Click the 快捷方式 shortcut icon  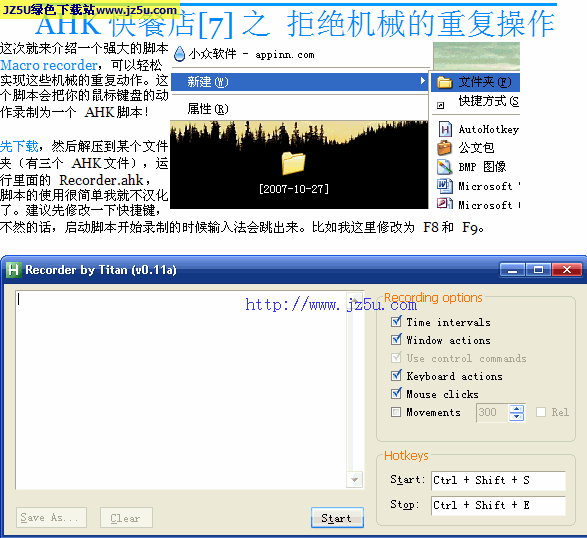441,105
